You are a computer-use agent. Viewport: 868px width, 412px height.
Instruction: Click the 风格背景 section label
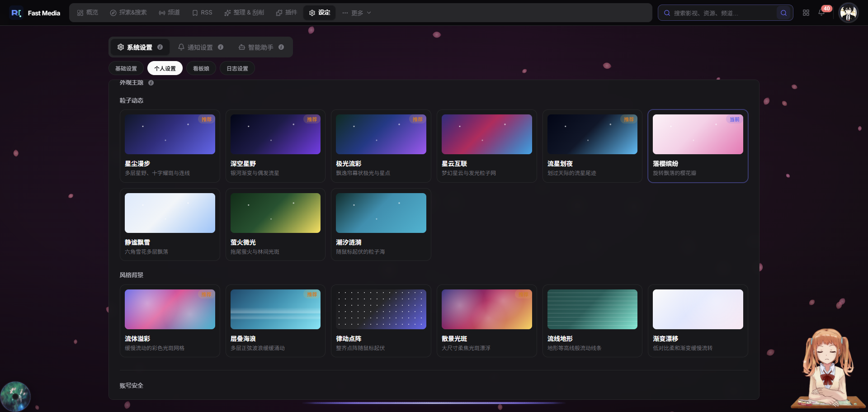coord(132,275)
